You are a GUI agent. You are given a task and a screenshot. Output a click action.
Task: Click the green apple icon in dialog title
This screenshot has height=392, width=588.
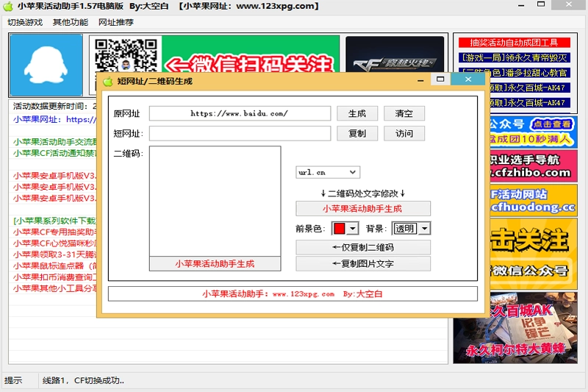[107, 81]
